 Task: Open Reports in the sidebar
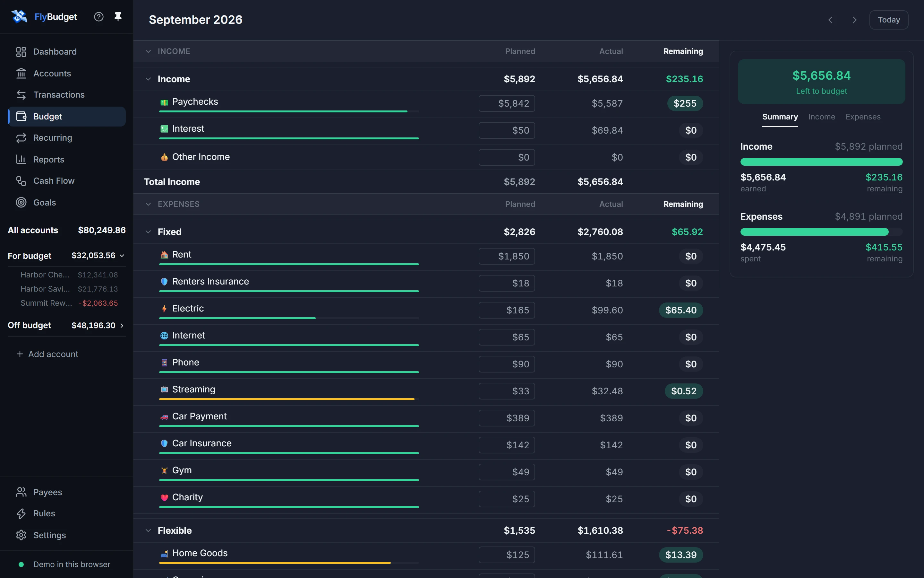66,159
